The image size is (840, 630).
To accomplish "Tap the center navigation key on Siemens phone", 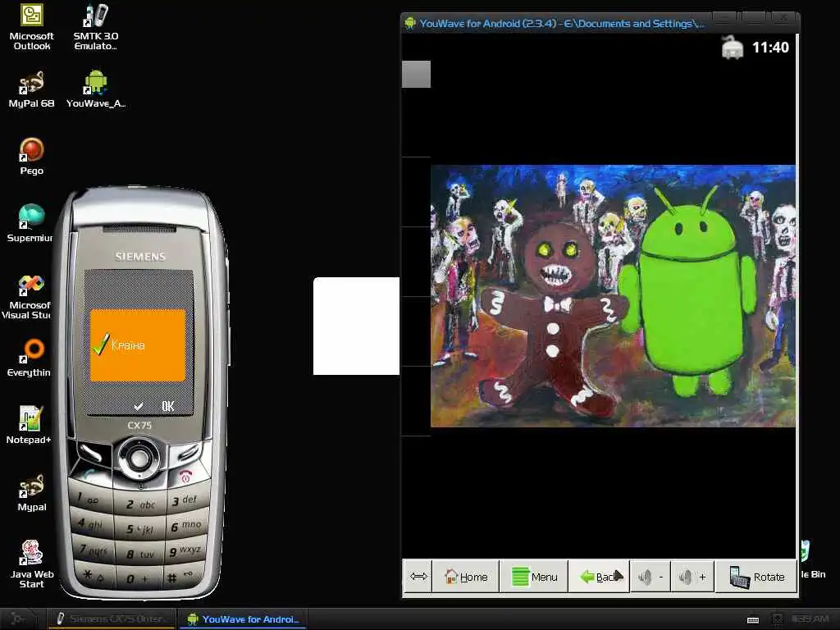I will (x=139, y=458).
